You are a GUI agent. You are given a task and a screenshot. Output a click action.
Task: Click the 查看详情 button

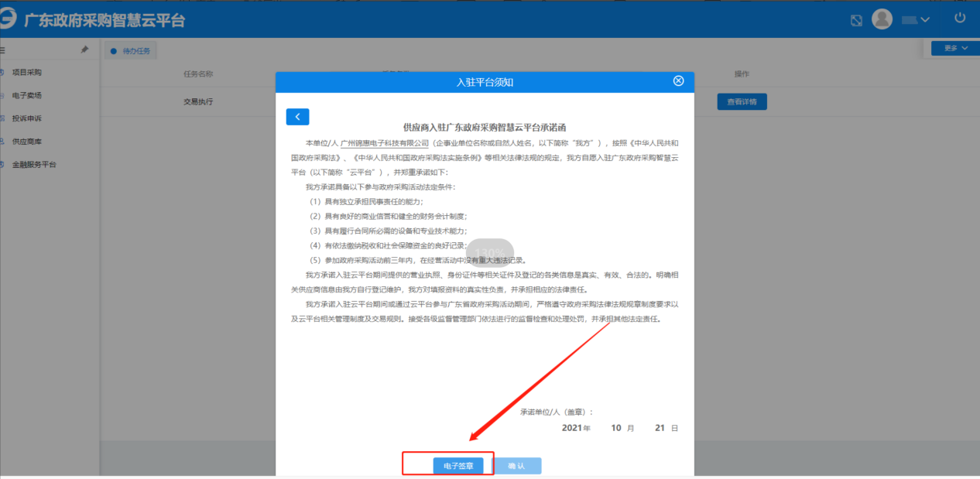[x=742, y=101]
